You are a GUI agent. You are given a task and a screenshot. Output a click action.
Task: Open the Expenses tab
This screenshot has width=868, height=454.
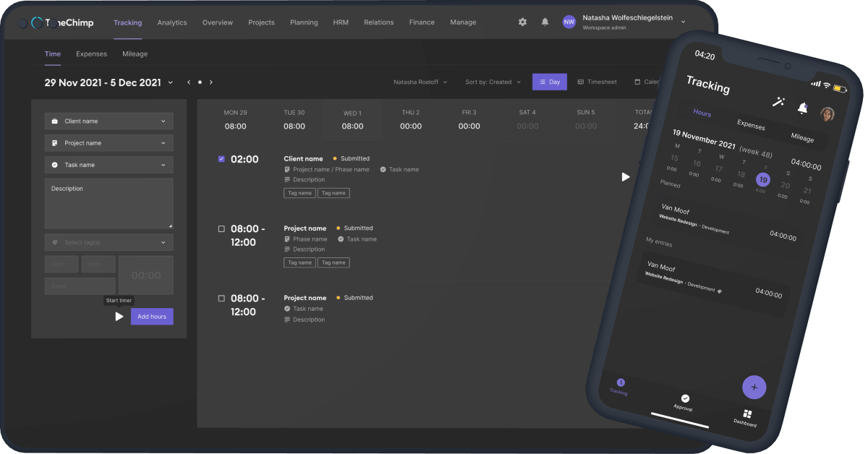point(91,53)
